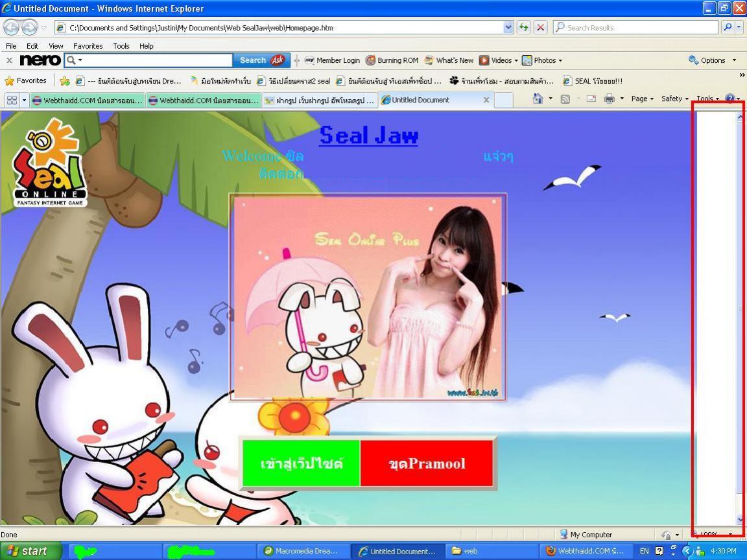Viewport: 747px width, 560px height.
Task: Click the Read Mail icon
Action: click(x=591, y=99)
